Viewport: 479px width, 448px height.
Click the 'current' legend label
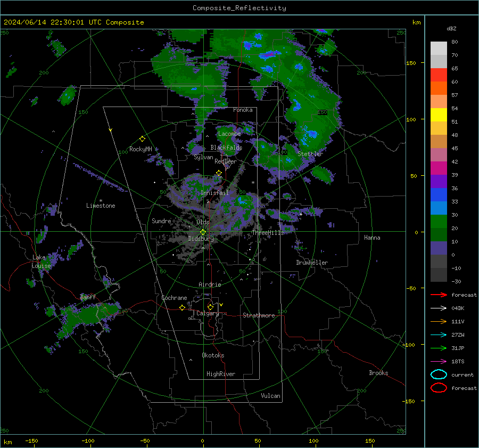[x=463, y=374]
